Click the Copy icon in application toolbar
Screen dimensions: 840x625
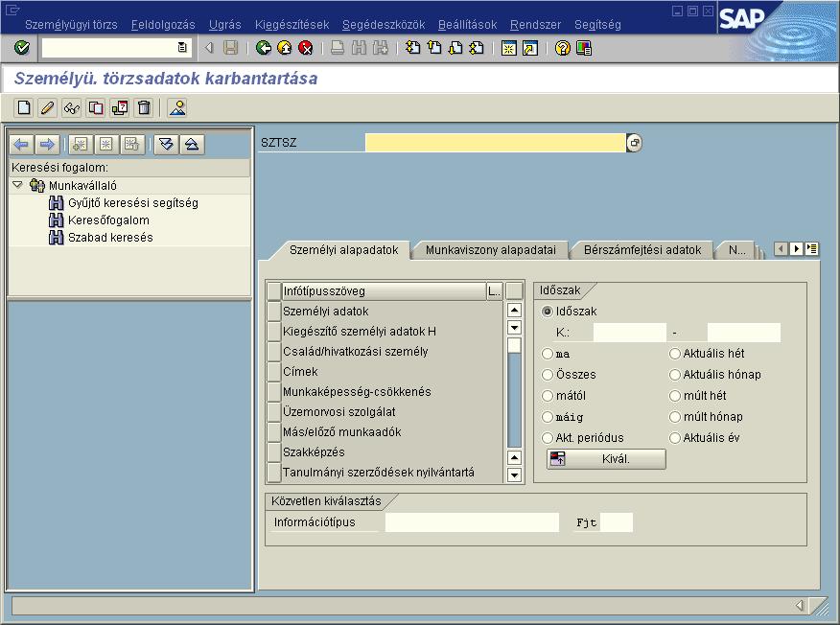96,107
